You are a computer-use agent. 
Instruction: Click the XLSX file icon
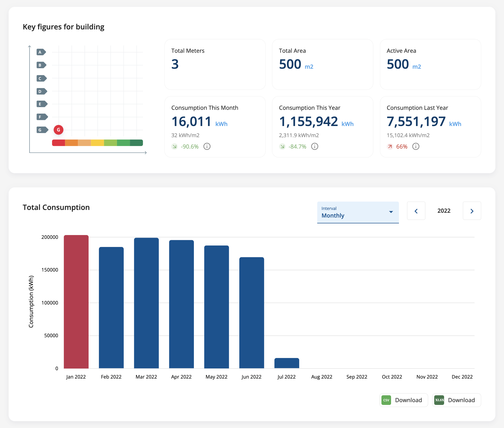pos(439,400)
